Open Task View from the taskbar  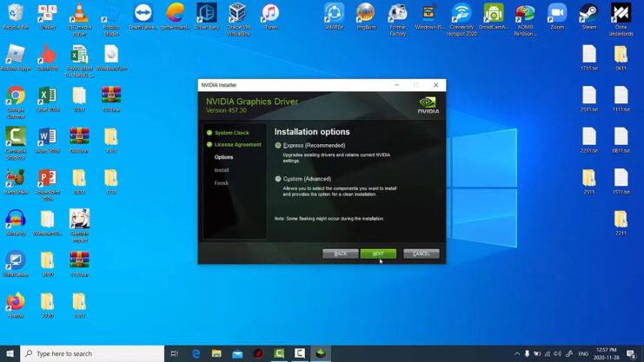175,353
